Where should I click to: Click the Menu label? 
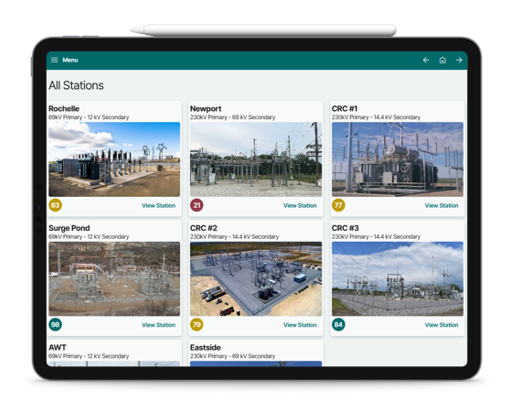point(70,60)
